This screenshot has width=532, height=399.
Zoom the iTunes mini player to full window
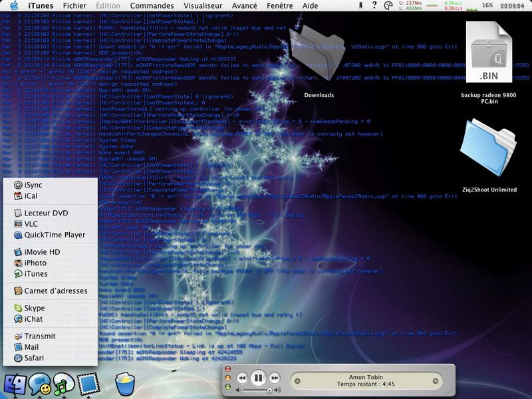coord(227,386)
